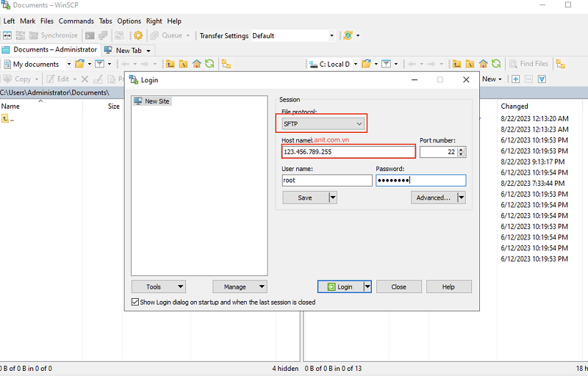
Task: Click the Unselect Files minus icon
Action: (x=528, y=79)
